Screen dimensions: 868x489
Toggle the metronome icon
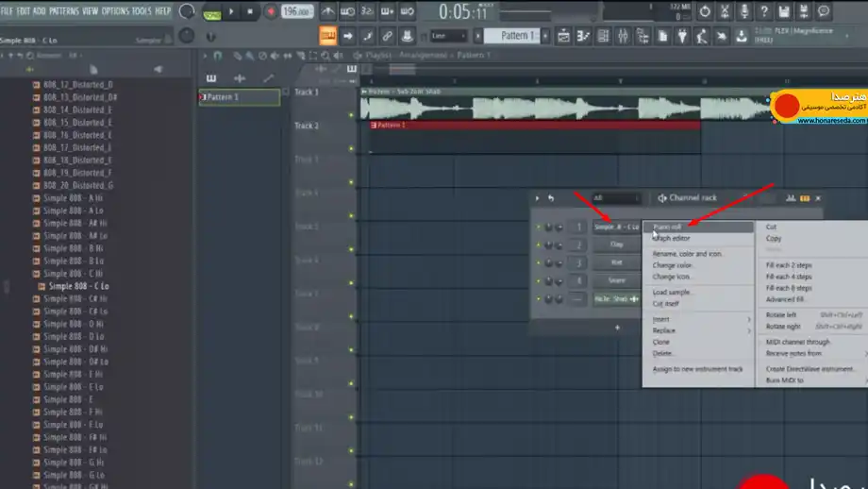click(327, 11)
